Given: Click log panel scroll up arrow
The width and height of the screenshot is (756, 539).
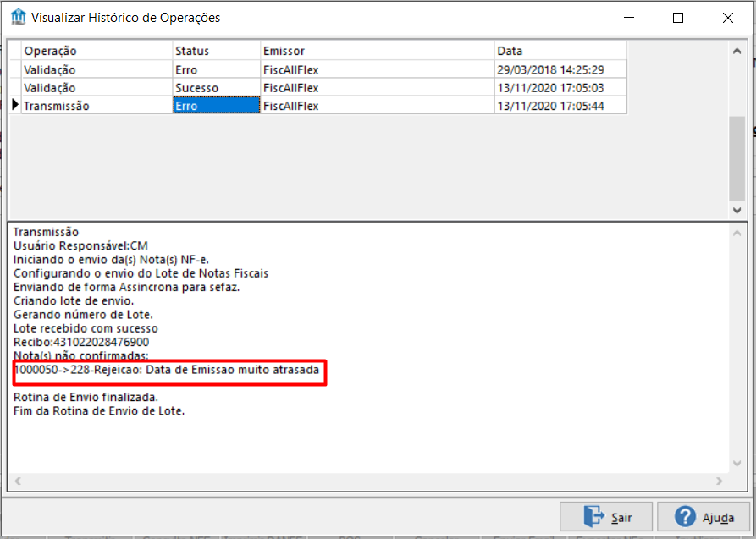Looking at the screenshot, I should (x=737, y=234).
